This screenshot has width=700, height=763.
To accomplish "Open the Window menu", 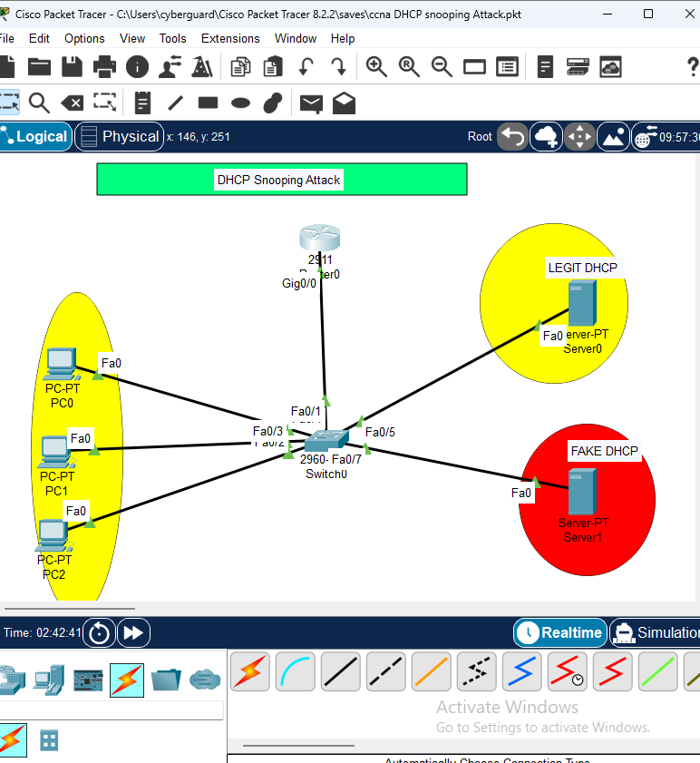I will 296,38.
